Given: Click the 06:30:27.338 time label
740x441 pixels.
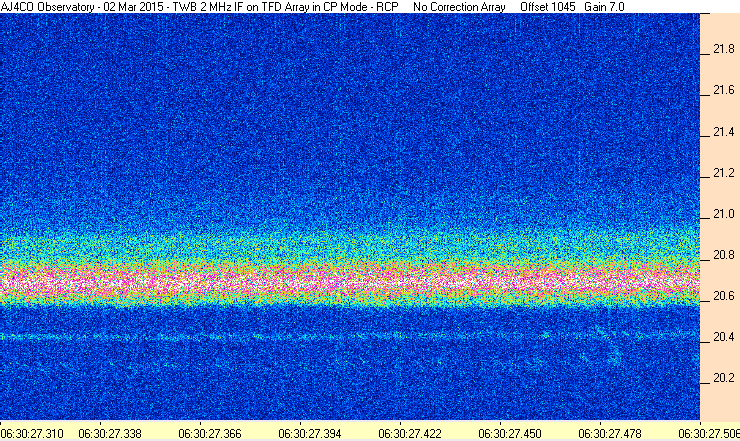Looking at the screenshot, I should pyautogui.click(x=110, y=433).
